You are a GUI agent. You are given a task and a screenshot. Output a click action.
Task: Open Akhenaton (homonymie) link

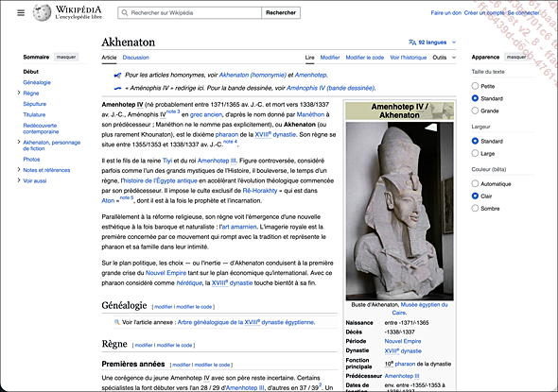(253, 75)
